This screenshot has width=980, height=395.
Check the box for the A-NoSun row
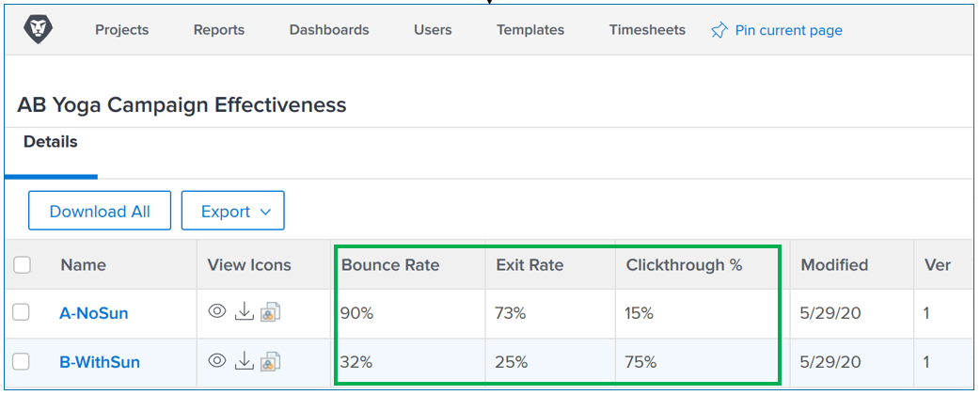[x=21, y=313]
